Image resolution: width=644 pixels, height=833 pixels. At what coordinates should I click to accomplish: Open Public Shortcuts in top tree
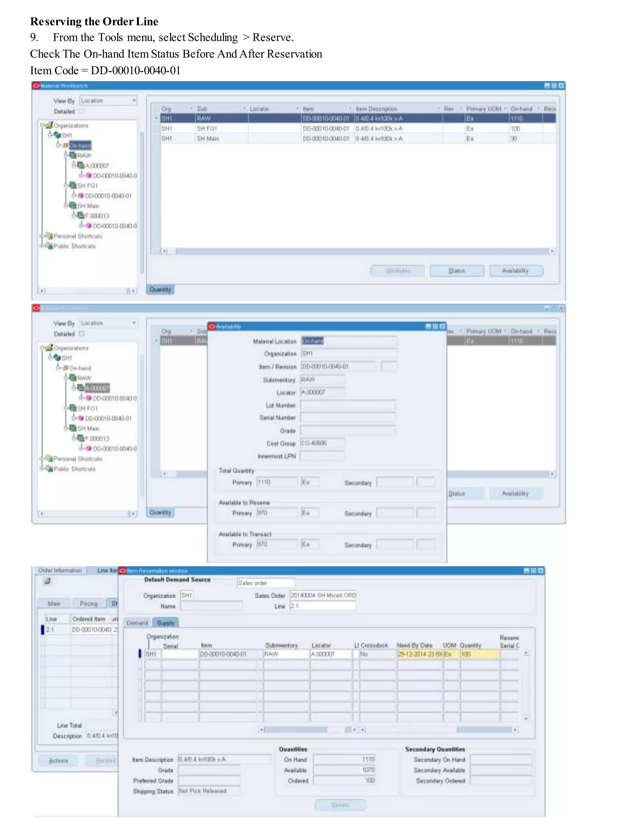point(75,246)
